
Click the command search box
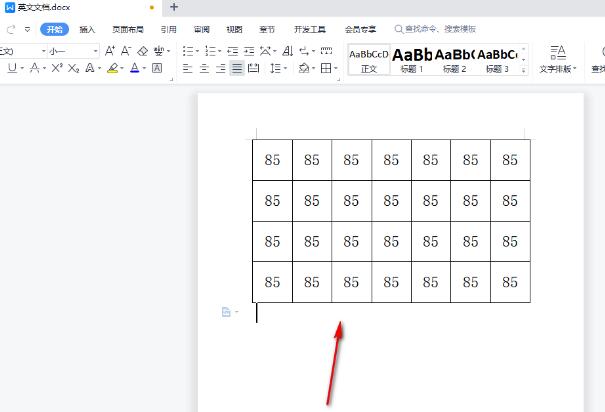pyautogui.click(x=435, y=29)
